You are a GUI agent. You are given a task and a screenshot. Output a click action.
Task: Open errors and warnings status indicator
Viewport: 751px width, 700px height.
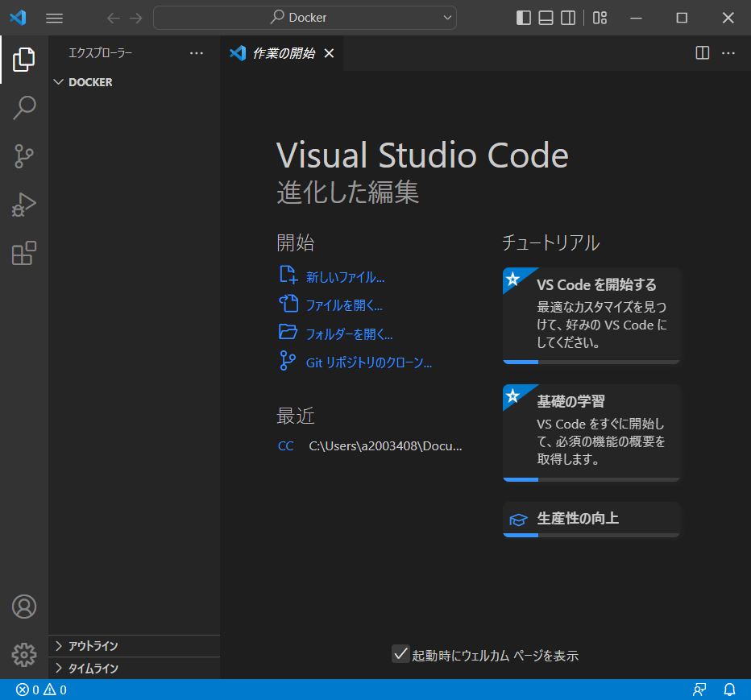coord(41,690)
